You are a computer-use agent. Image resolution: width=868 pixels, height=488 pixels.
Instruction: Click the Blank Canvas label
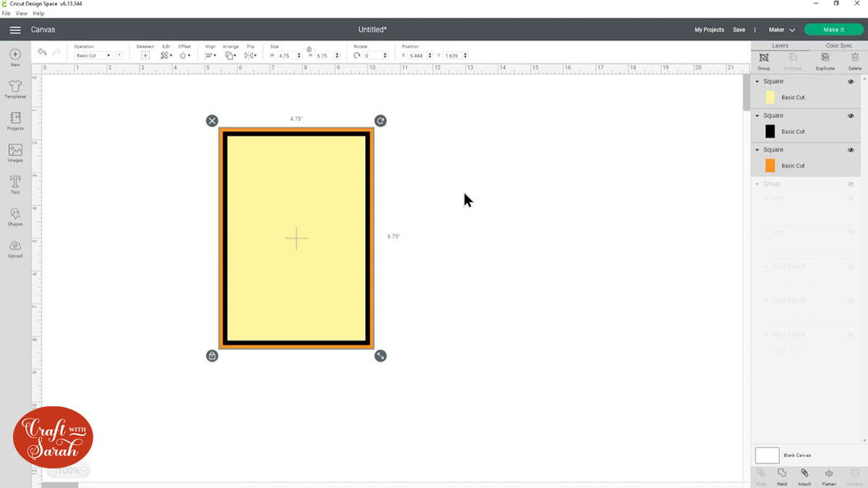[797, 455]
